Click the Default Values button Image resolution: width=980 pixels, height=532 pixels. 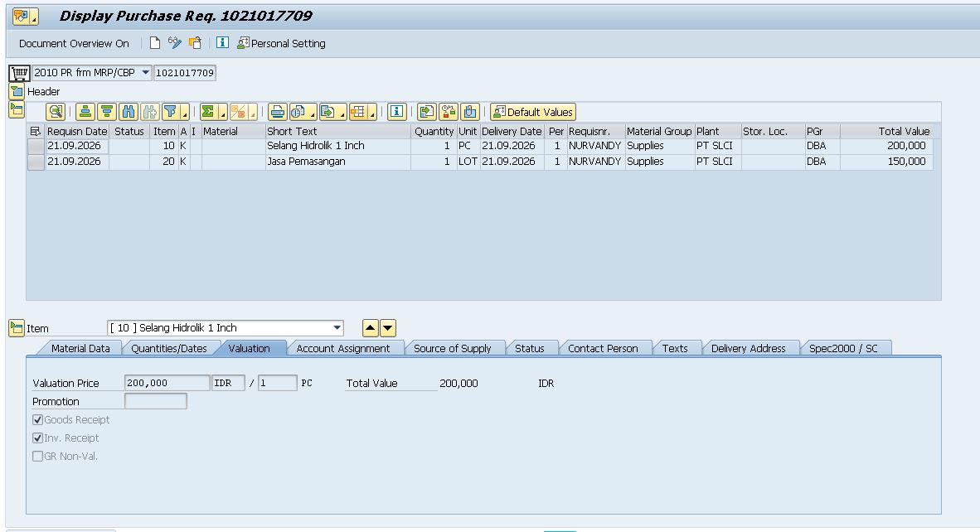pos(533,112)
